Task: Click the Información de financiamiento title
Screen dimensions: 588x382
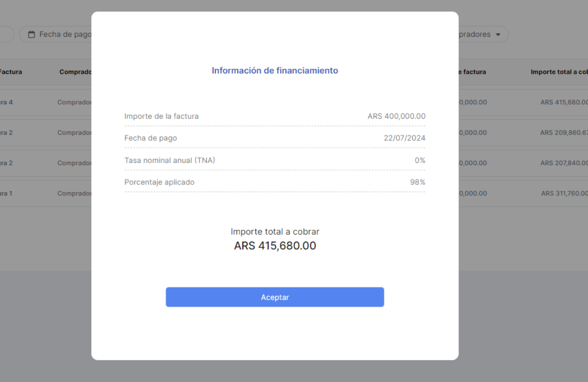Action: pyautogui.click(x=274, y=71)
